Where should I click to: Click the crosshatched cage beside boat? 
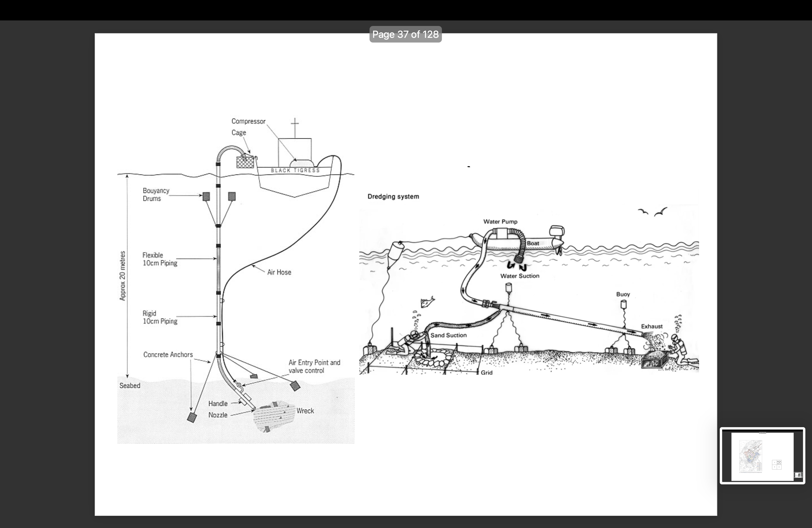coord(245,162)
